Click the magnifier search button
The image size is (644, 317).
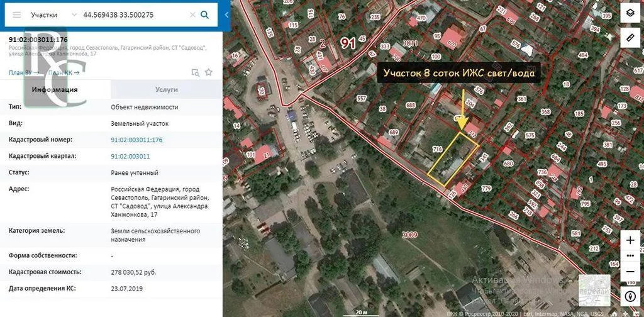coord(204,14)
